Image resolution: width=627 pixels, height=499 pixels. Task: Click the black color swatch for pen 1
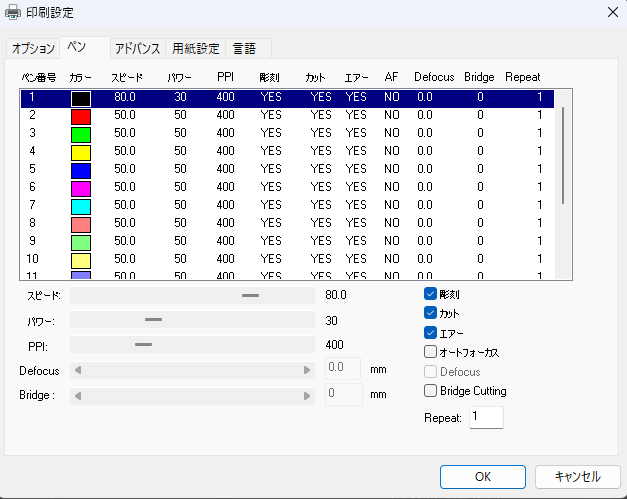tap(80, 98)
